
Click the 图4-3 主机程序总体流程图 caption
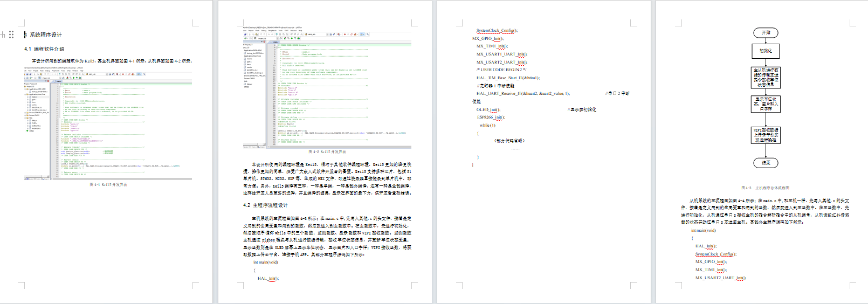click(x=765, y=188)
